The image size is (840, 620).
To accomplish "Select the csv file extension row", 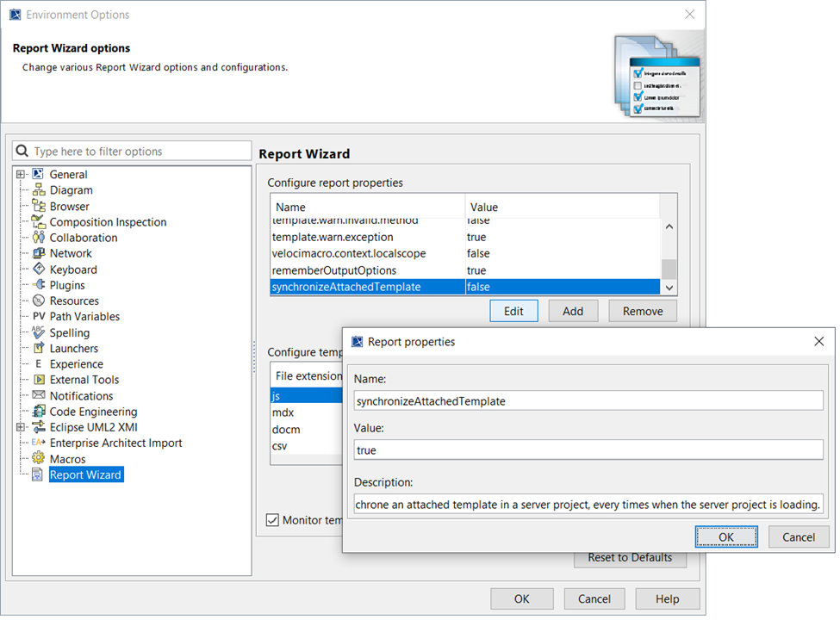I will coord(307,446).
